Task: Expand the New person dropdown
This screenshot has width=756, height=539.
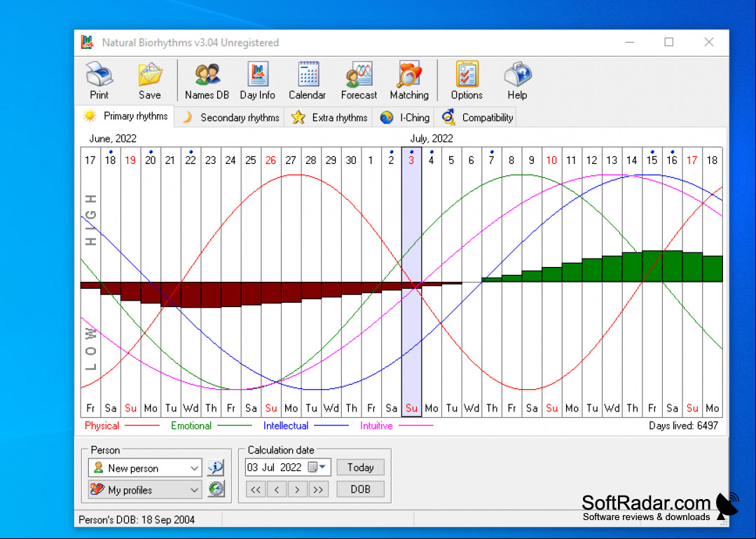Action: coord(194,468)
